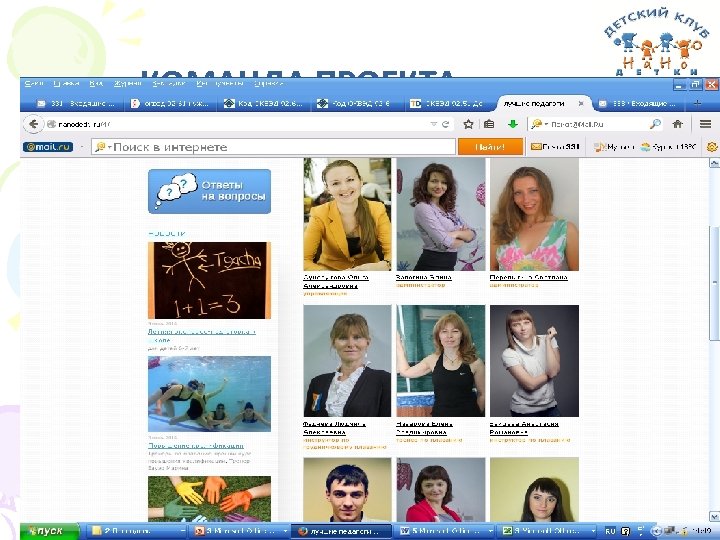
Task: Click the RU language indicator in the tray
Action: click(610, 531)
